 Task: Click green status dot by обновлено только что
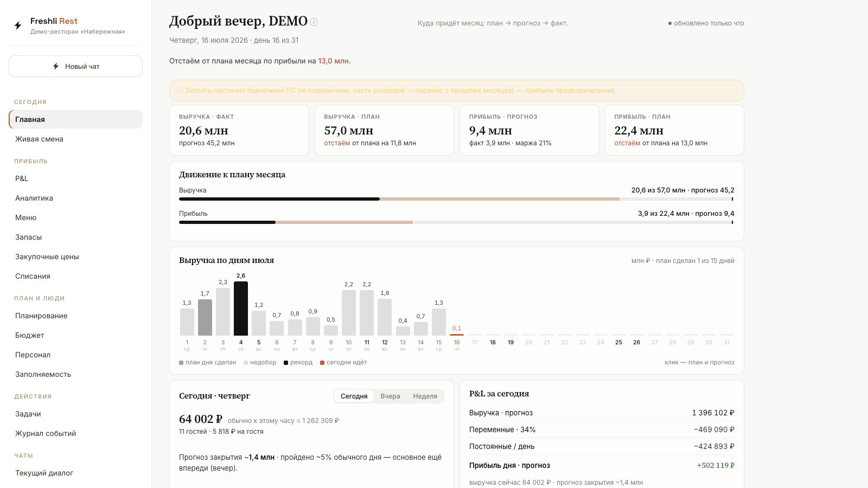coord(670,23)
